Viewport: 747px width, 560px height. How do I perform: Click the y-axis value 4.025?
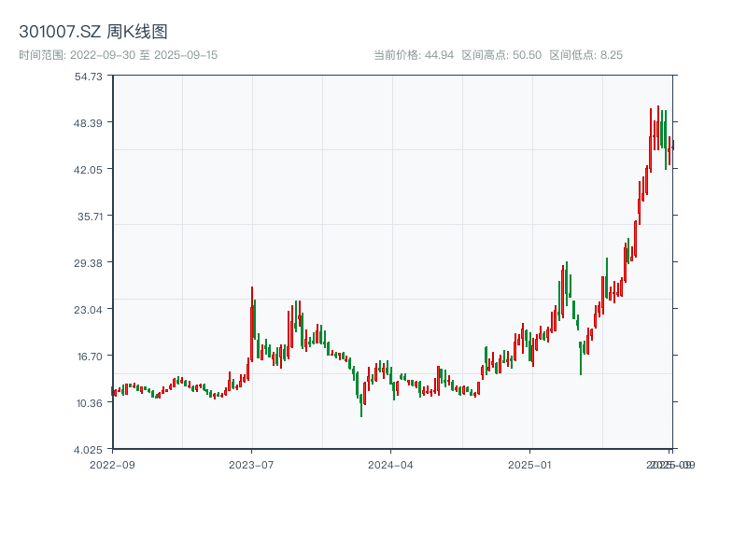click(x=88, y=450)
